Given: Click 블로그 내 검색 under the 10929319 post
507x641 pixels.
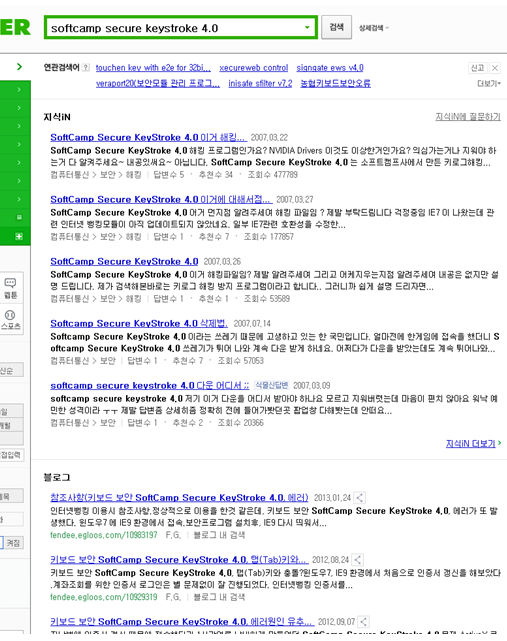Looking at the screenshot, I should coord(219,597).
